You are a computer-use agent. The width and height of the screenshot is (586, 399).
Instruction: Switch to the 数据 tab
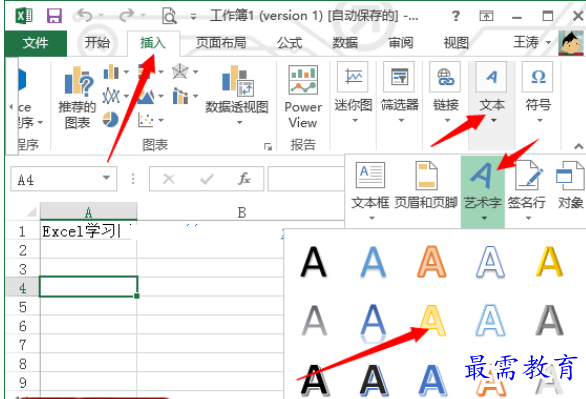tap(345, 43)
